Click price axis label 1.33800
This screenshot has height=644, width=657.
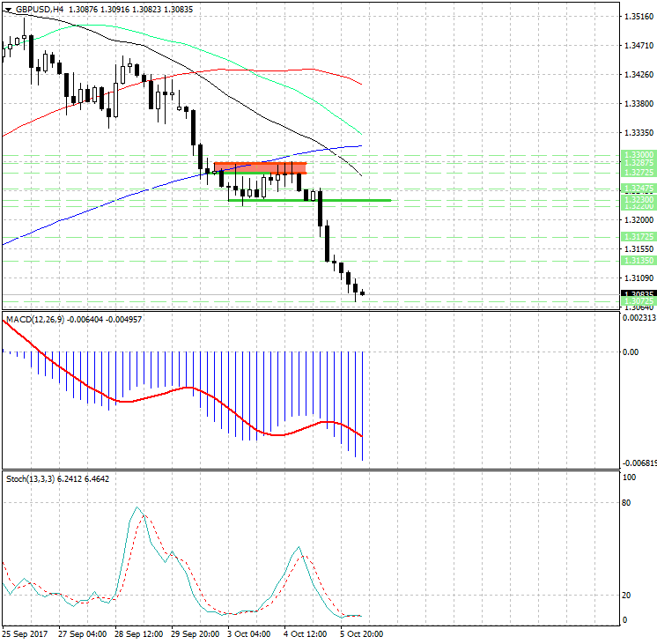(639, 104)
